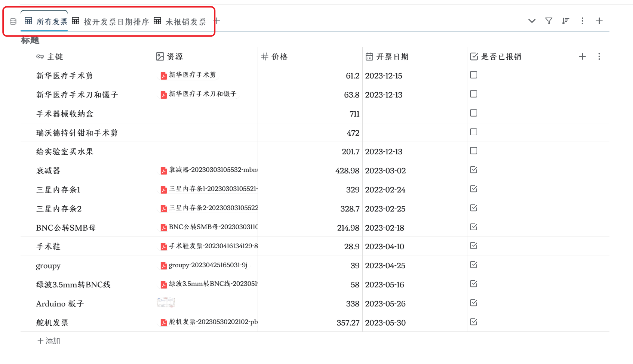The width and height of the screenshot is (633, 364).
Task: Select the 给实验室买水果 primary key cell
Action: coord(87,151)
